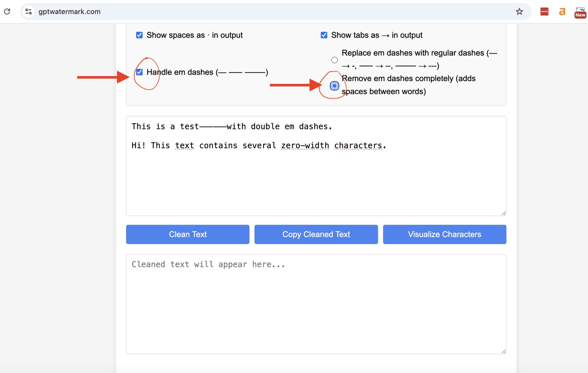
Task: Bookmark this page via the star icon
Action: click(x=519, y=11)
